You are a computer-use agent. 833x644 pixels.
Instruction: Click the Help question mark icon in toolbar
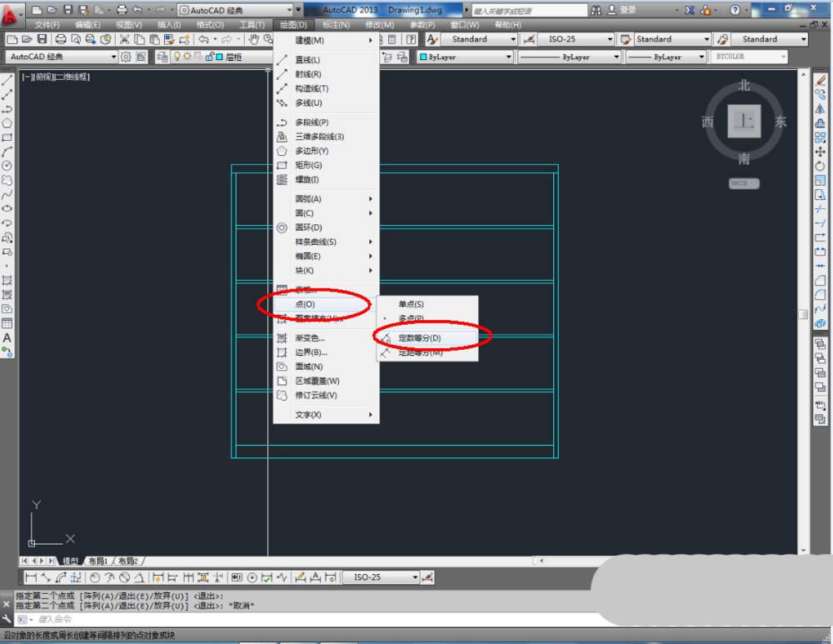coord(412,39)
